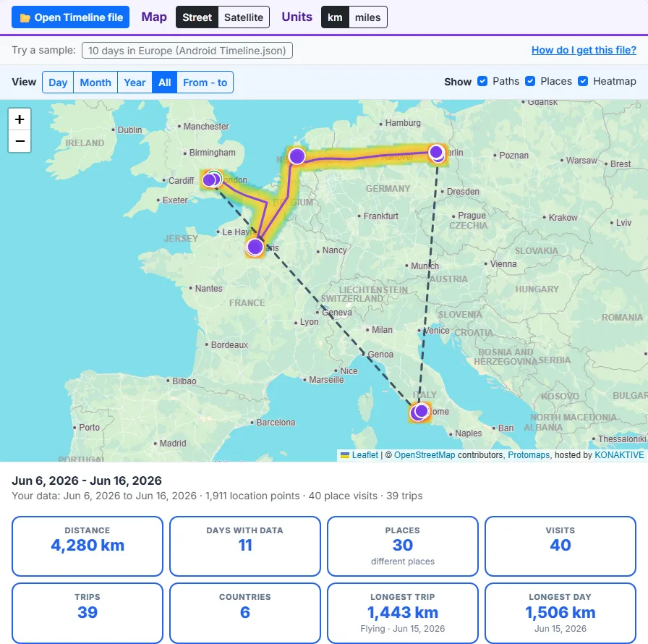This screenshot has width=648, height=644.
Task: Set units to miles
Action: point(367,17)
